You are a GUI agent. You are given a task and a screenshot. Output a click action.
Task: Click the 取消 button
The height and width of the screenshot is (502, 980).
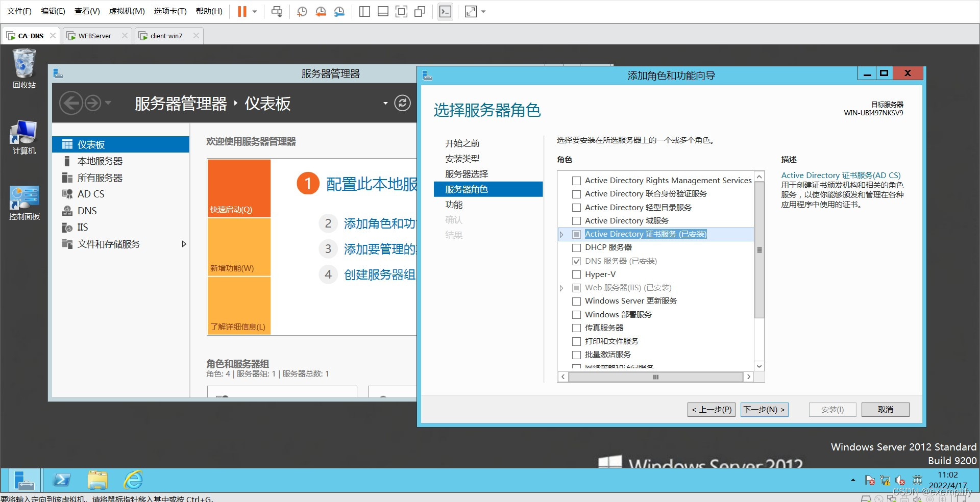(x=885, y=410)
